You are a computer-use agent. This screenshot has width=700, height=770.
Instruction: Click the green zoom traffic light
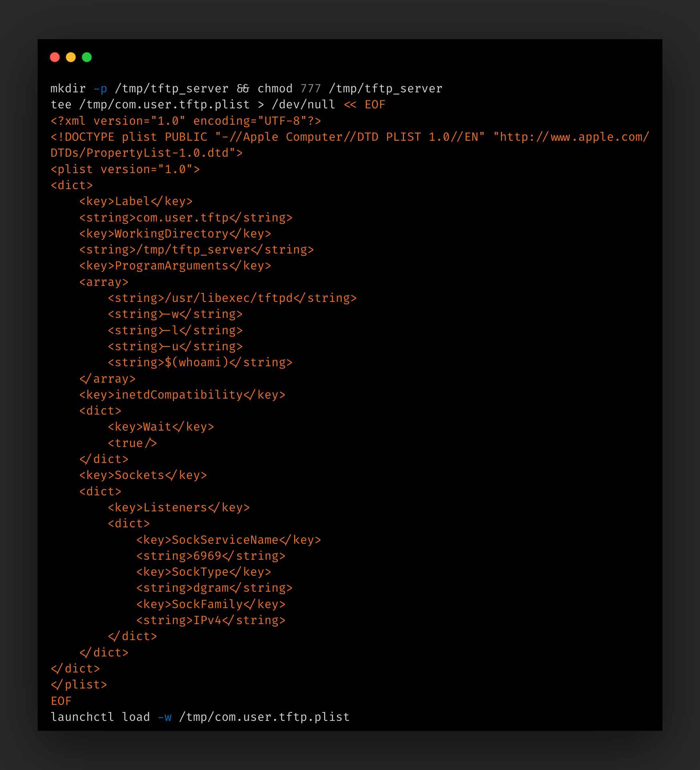[x=87, y=57]
